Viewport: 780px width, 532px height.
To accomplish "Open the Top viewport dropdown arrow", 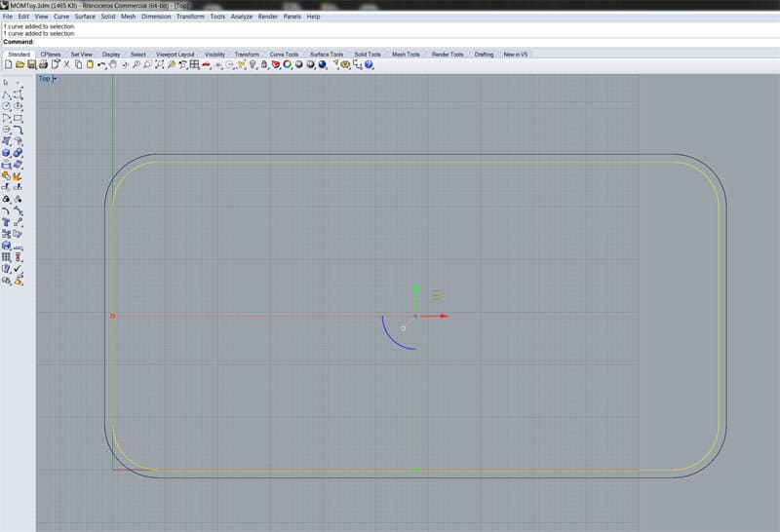I will click(x=55, y=79).
